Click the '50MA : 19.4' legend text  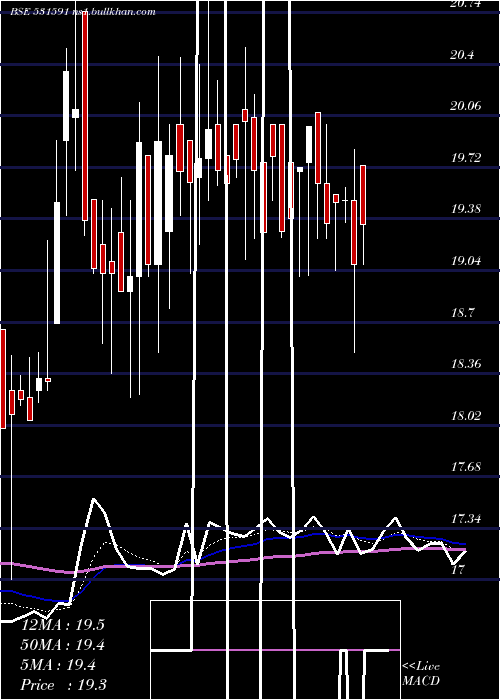(62, 645)
